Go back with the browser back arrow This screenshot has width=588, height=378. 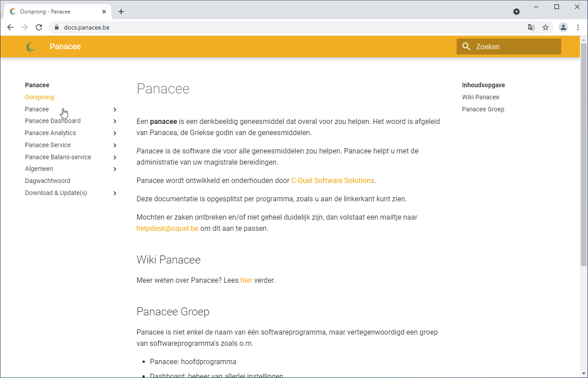click(x=10, y=27)
